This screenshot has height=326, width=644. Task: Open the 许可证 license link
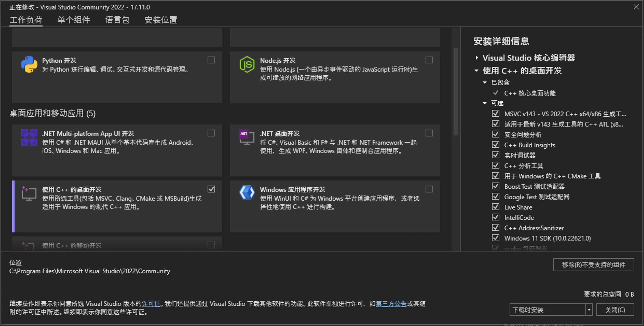point(151,304)
